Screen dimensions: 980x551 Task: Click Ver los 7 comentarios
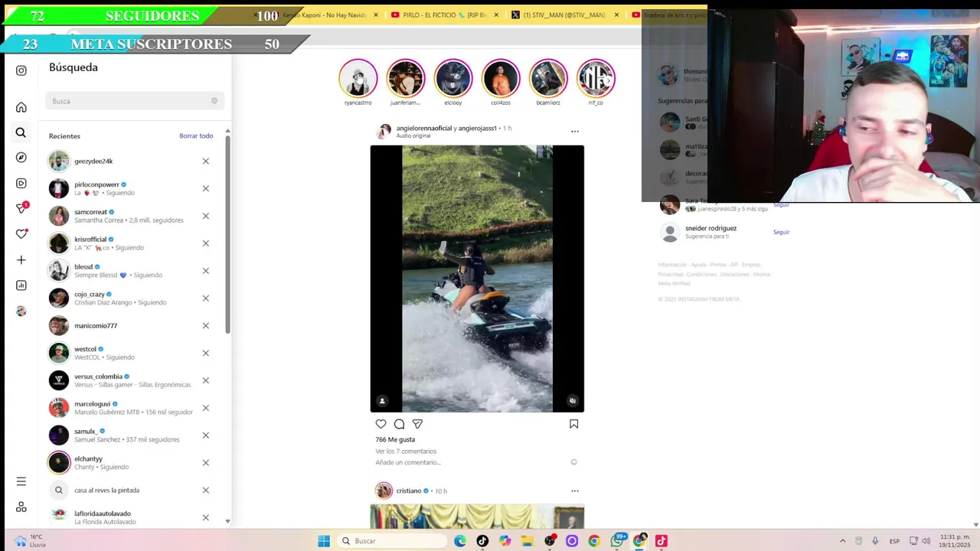click(406, 452)
